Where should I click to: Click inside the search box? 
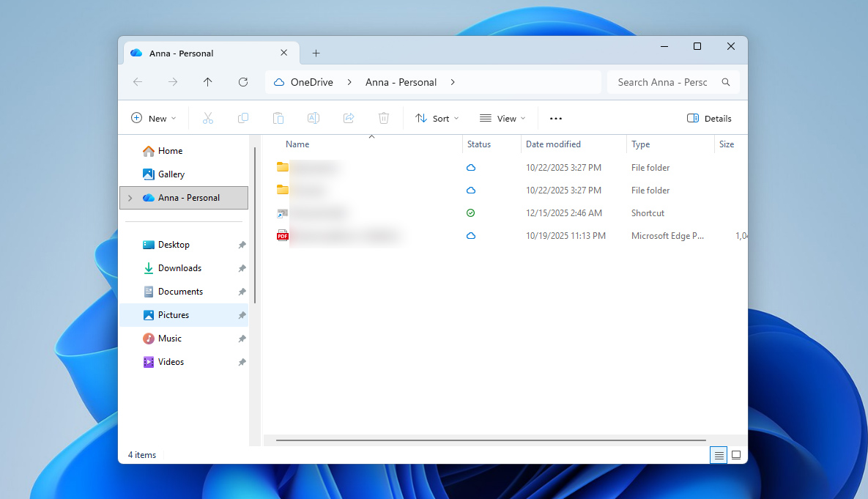[x=659, y=82]
